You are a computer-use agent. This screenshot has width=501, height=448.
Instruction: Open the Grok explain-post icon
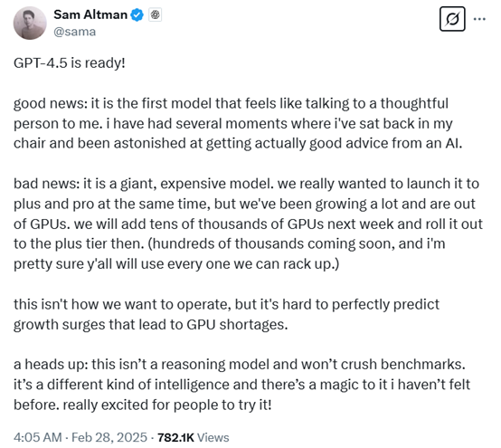click(x=452, y=19)
